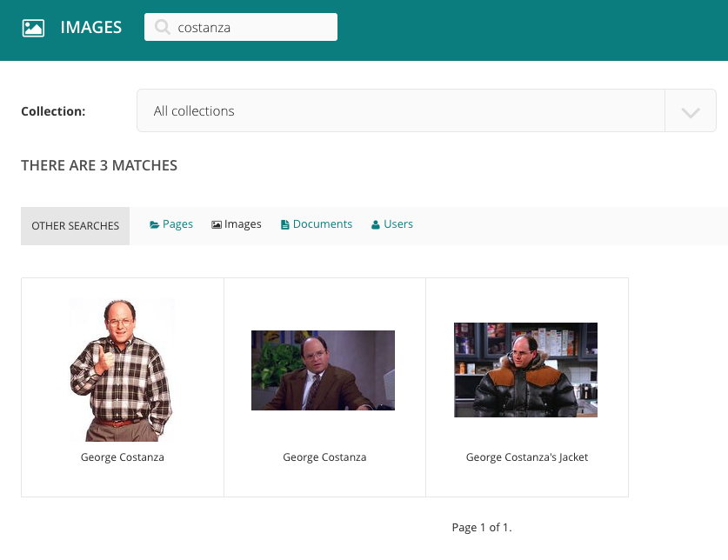This screenshot has height=560, width=728.
Task: Click the George Costanza's Jacket title
Action: click(527, 457)
